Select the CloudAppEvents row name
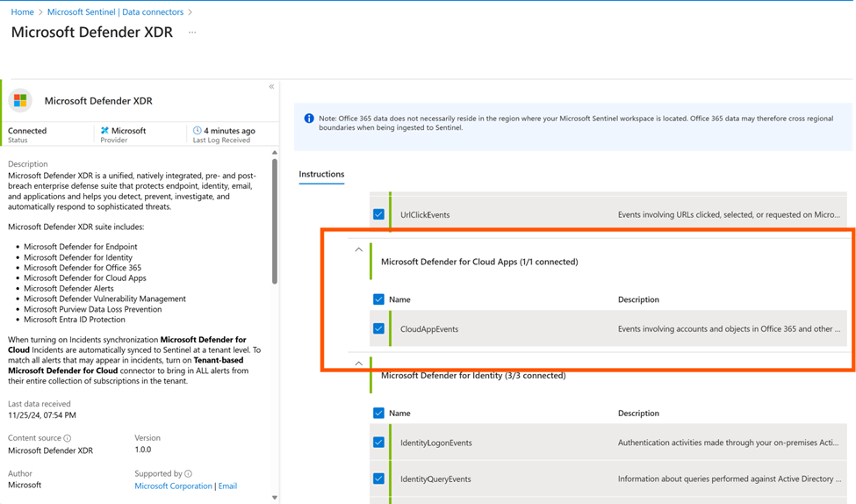This screenshot has height=504, width=856. pyautogui.click(x=429, y=328)
